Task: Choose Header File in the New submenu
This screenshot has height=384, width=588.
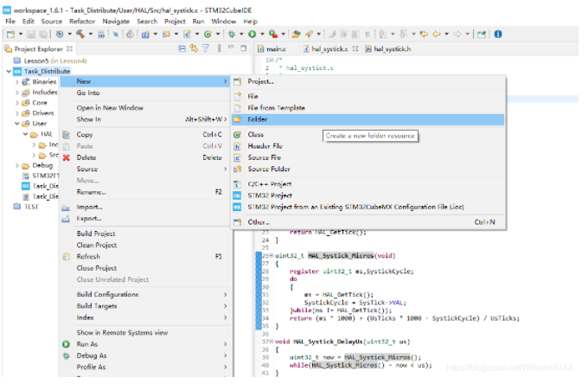Action: point(367,146)
